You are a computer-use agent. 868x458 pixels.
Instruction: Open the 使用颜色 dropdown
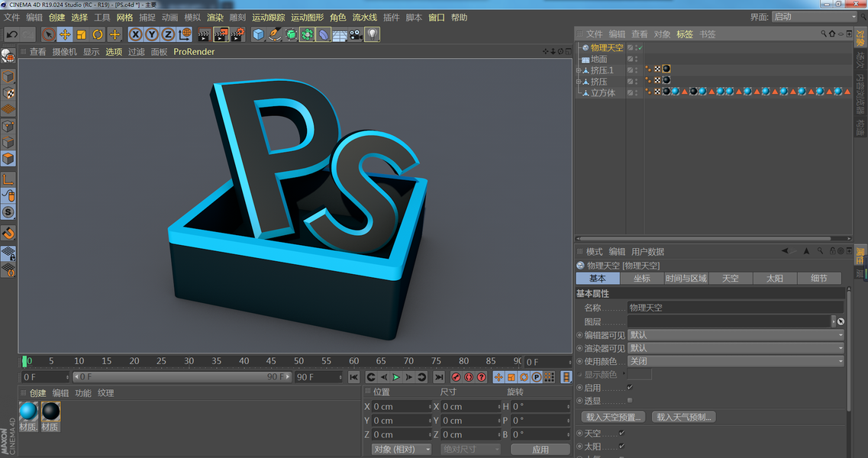pyautogui.click(x=736, y=361)
